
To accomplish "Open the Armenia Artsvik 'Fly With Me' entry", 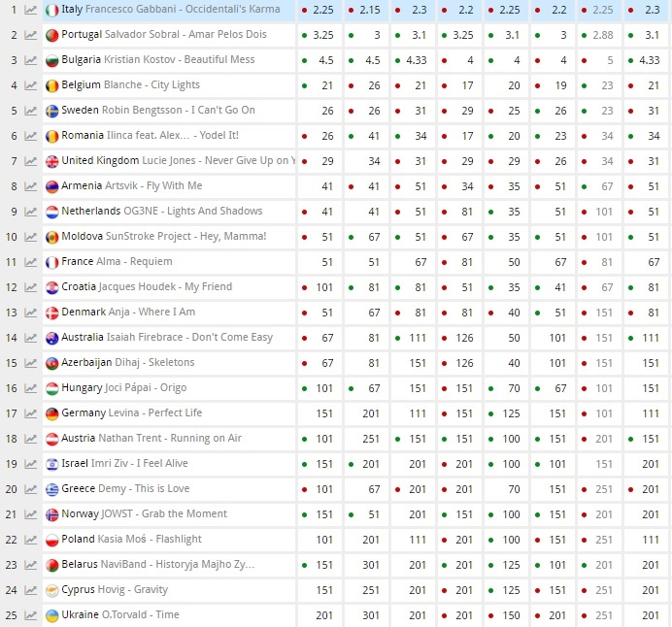I will (x=145, y=186).
